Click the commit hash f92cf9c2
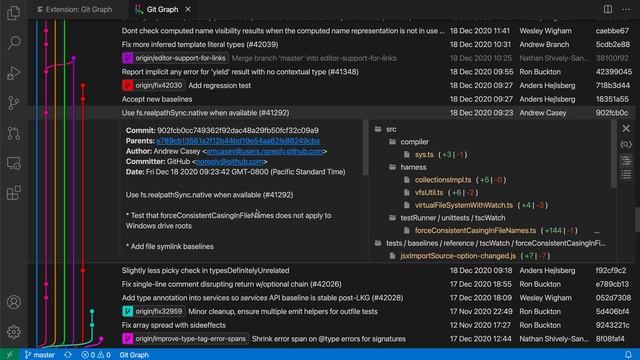The width and height of the screenshot is (640, 360). [611, 271]
